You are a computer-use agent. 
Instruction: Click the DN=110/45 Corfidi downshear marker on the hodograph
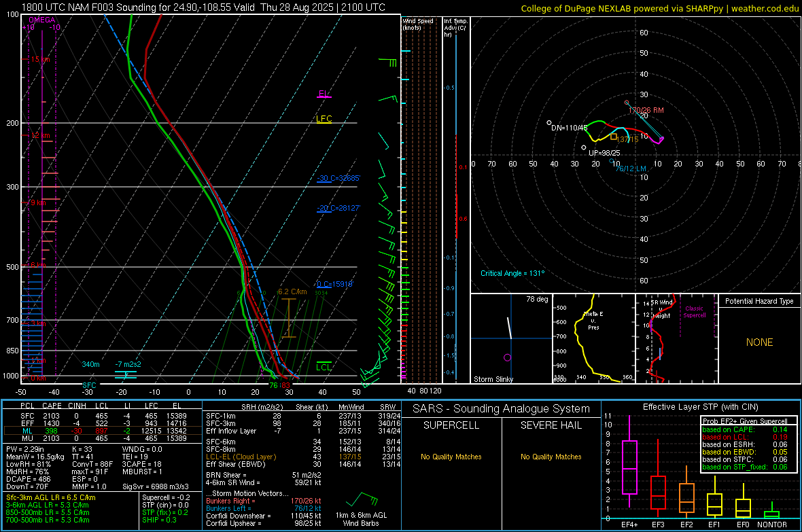pyautogui.click(x=549, y=123)
